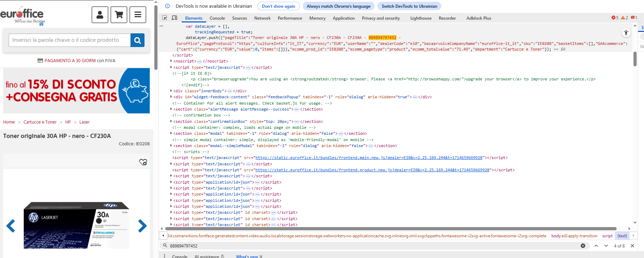This screenshot has height=258, width=644.
Task: Click the ellipsis beside the dataLayer script line
Action: [161, 26]
